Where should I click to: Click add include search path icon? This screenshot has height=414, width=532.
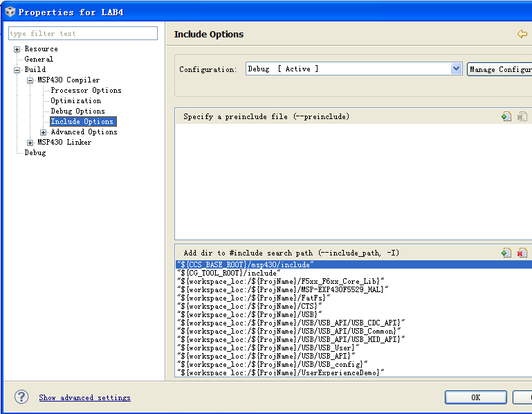coord(506,253)
